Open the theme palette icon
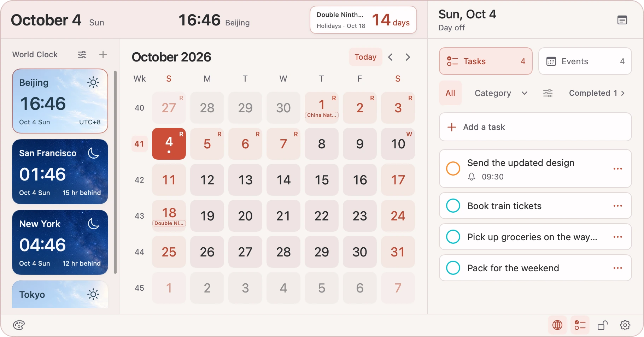This screenshot has width=644, height=337. [x=19, y=325]
